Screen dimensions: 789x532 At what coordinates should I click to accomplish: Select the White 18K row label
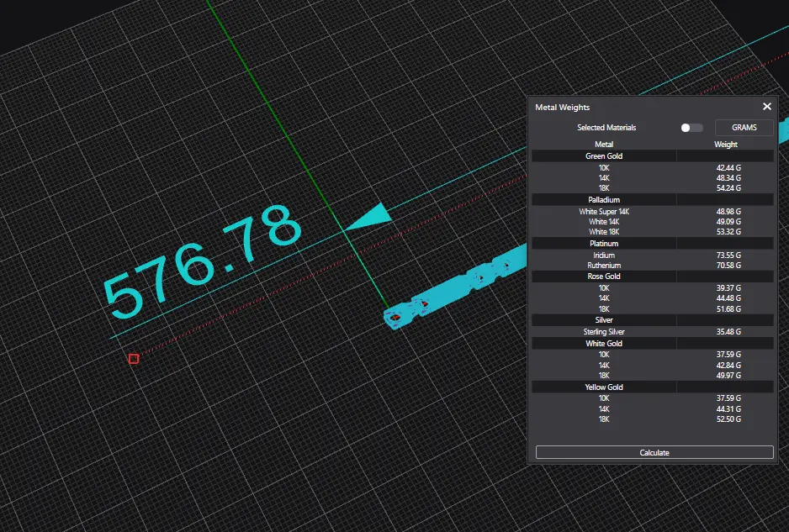(604, 232)
